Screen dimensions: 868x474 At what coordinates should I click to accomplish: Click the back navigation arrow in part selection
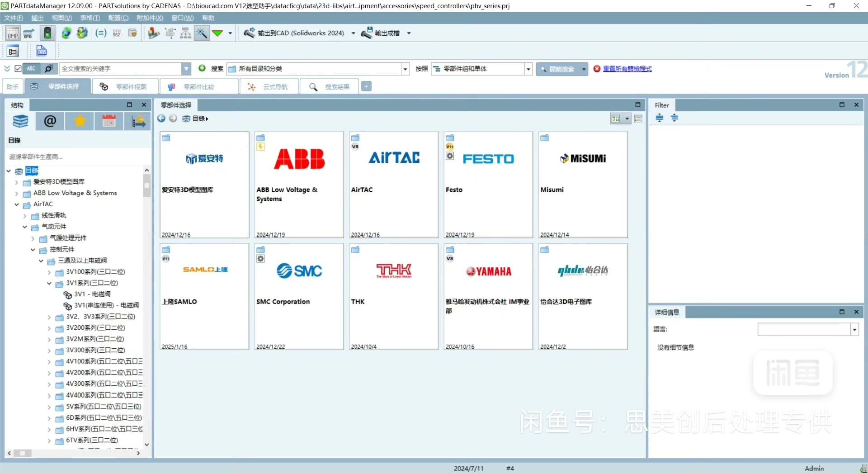click(161, 118)
